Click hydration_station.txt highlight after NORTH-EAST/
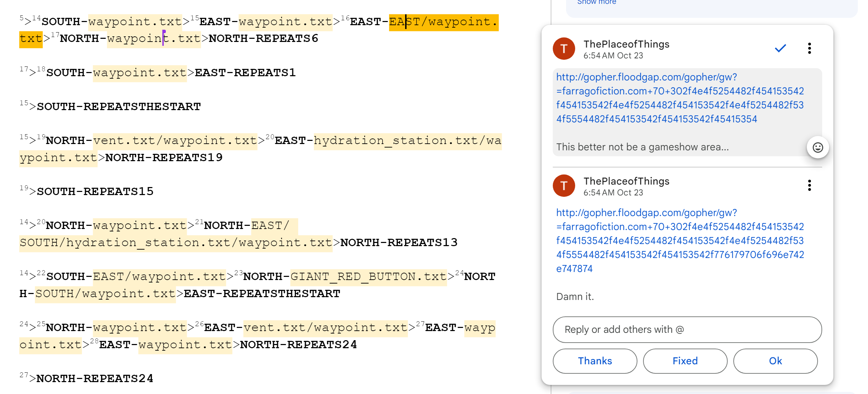 147,243
